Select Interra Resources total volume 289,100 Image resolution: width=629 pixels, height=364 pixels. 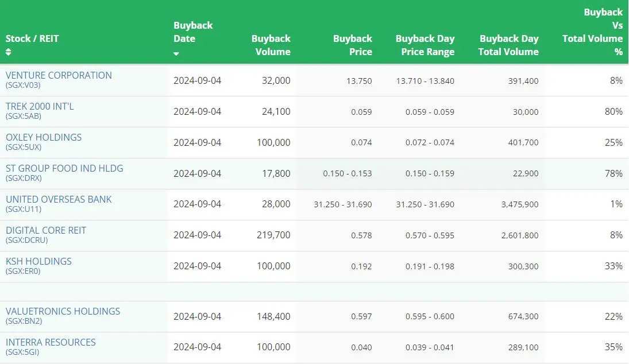click(523, 347)
